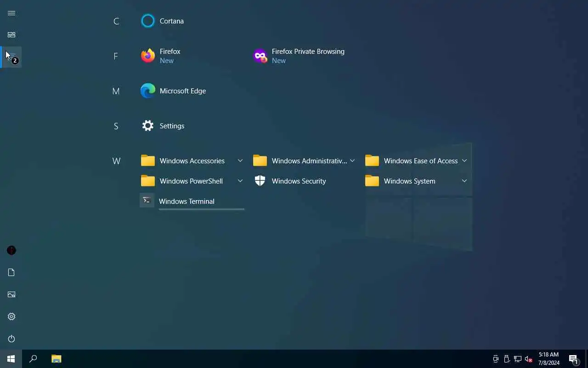Click the Meet Now tray icon
588x368 pixels.
point(496,359)
